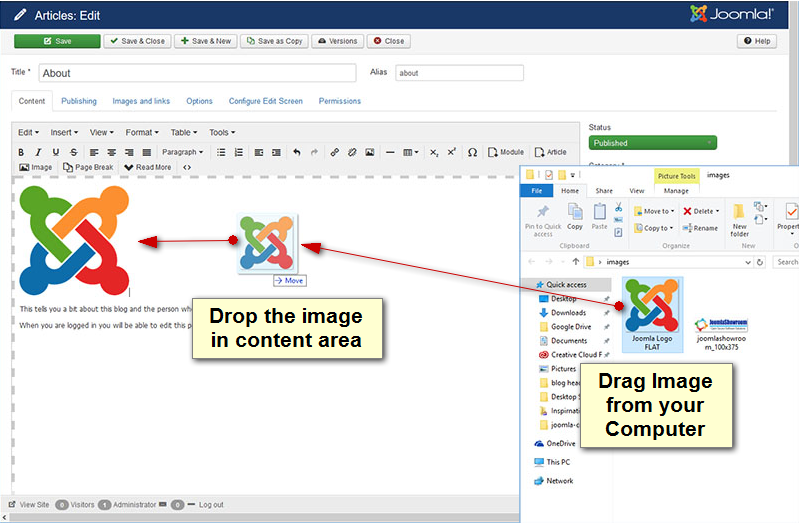Click Rename in Explorer ribbon
801x525 pixels.
pos(700,228)
